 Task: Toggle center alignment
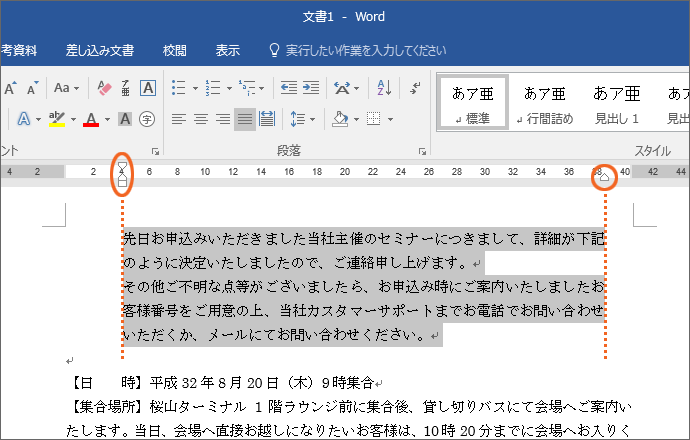200,119
